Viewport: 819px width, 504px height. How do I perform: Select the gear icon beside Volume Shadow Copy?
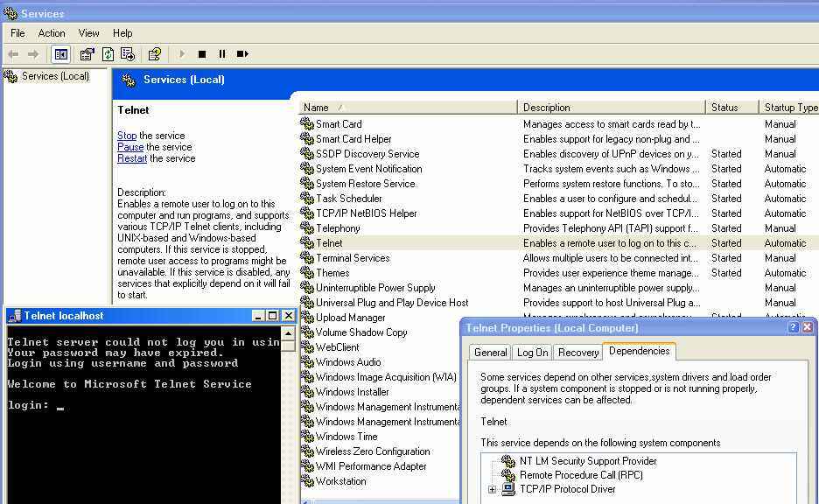pos(307,332)
